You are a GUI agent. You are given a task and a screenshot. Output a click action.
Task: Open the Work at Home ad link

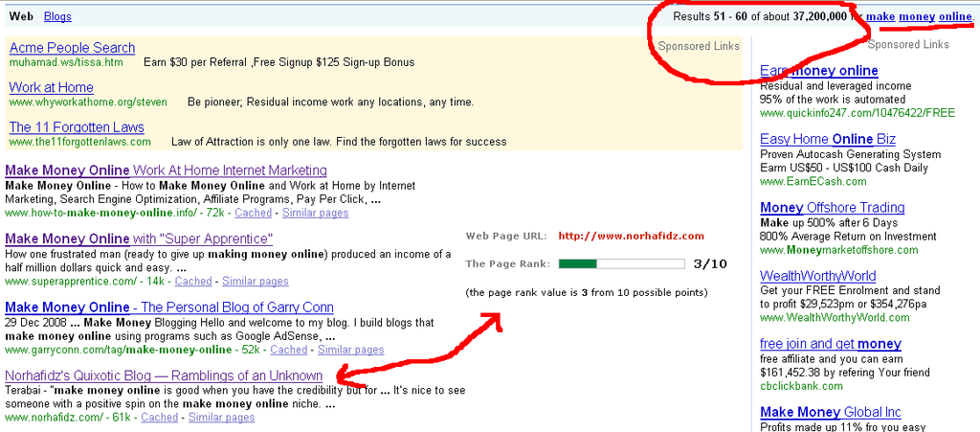pos(52,87)
